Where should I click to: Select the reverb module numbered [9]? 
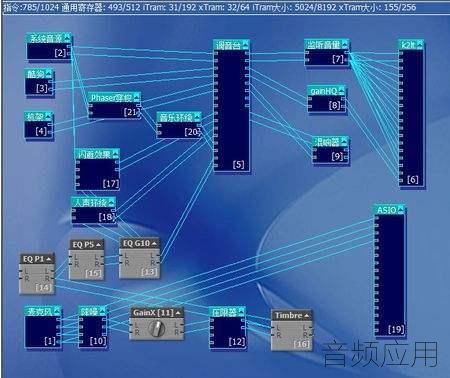331,150
